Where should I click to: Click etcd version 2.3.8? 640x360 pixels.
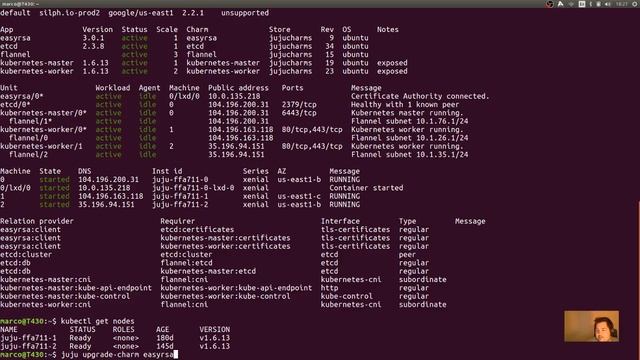coord(93,46)
